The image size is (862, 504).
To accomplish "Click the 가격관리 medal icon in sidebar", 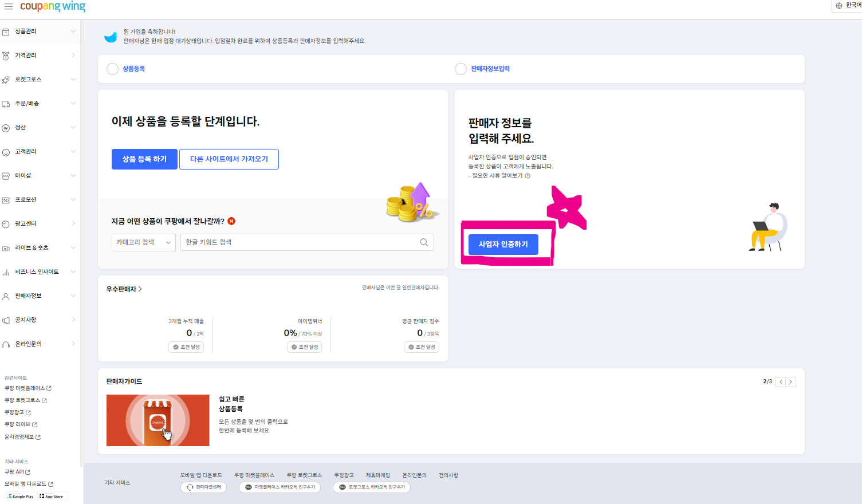I will pyautogui.click(x=6, y=56).
